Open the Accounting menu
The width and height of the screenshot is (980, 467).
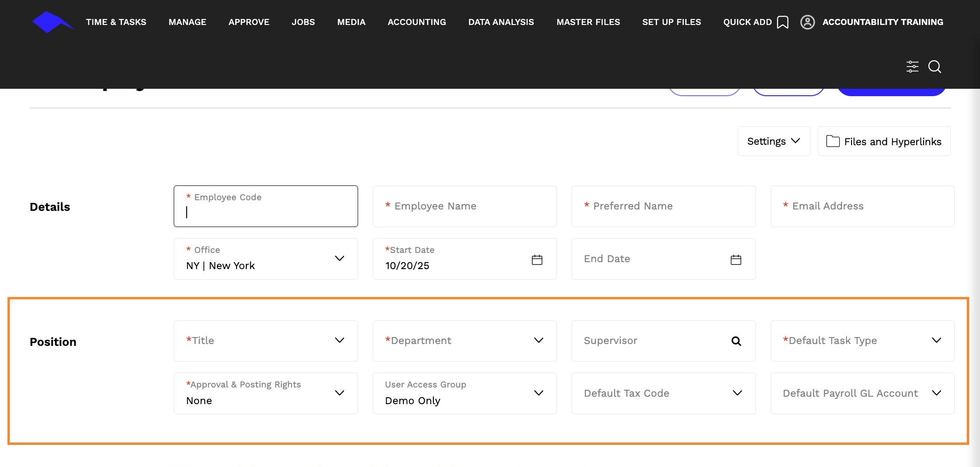[x=417, y=22]
